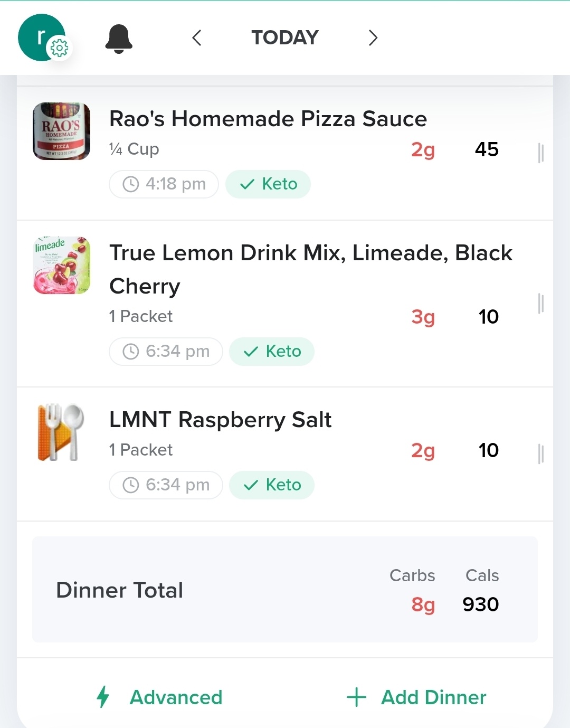This screenshot has height=728, width=570.
Task: Grab drag handle beside True Lemon entry
Action: pyautogui.click(x=540, y=304)
